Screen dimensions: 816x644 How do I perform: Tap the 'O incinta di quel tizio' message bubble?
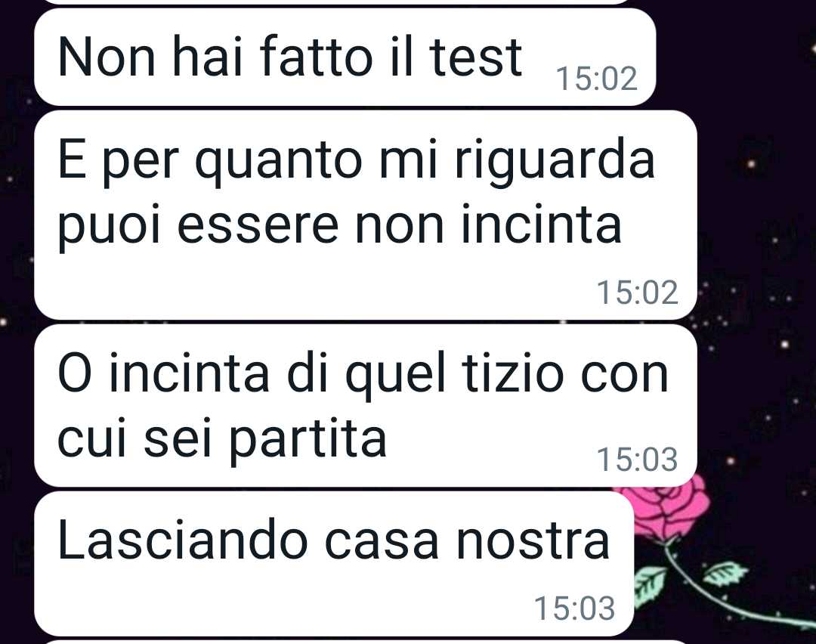(x=366, y=406)
